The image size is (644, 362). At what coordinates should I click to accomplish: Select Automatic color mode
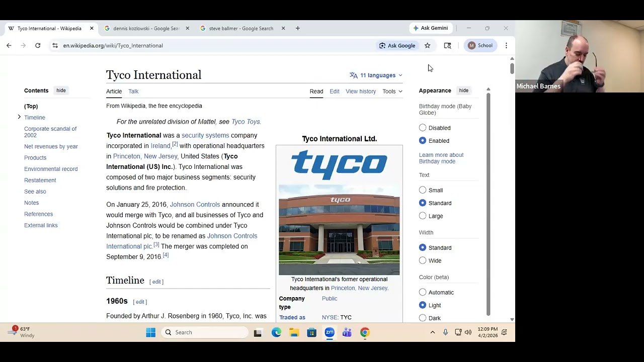pyautogui.click(x=423, y=292)
